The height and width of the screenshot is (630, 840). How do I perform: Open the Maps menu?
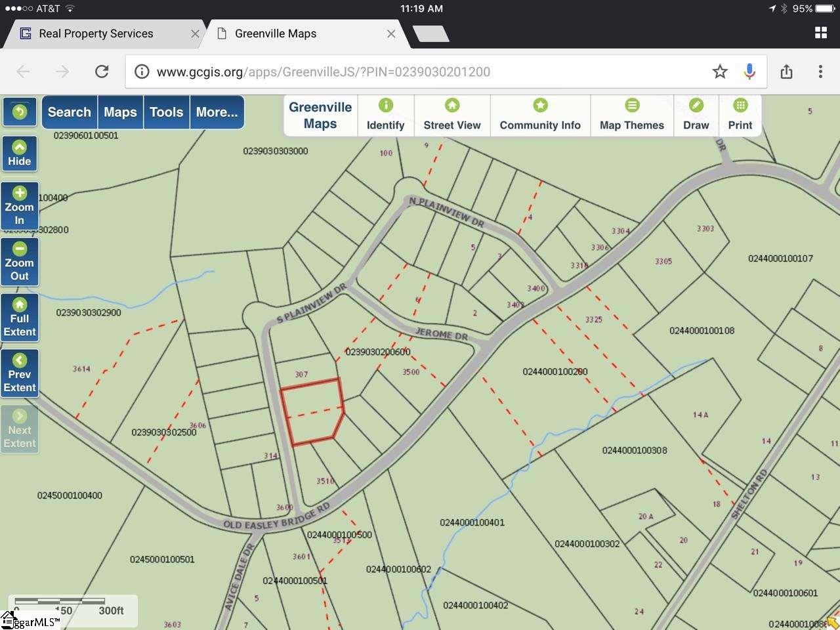(120, 112)
